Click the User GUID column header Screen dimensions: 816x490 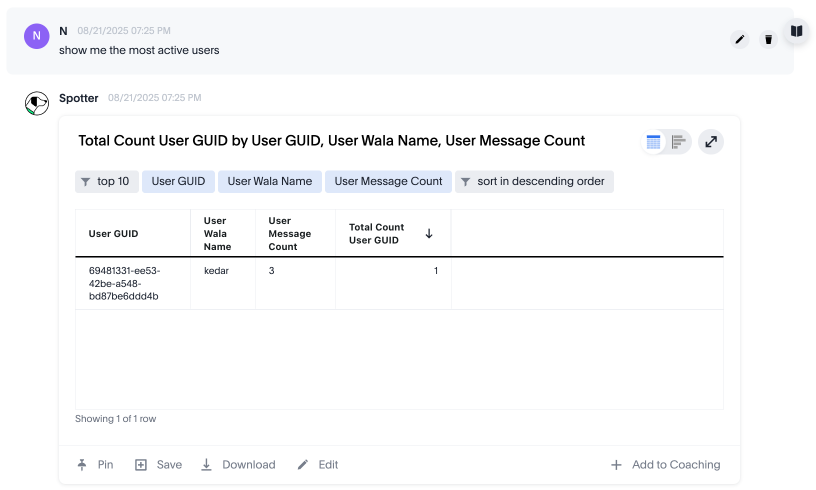coord(113,234)
